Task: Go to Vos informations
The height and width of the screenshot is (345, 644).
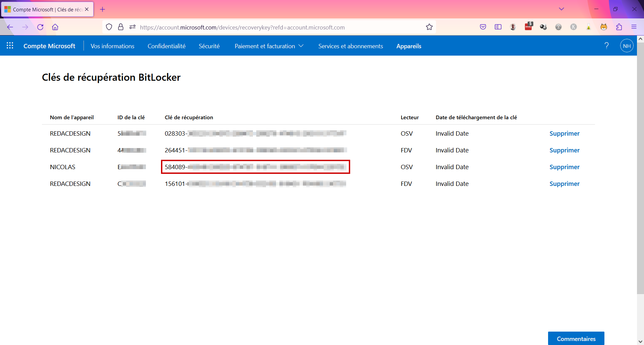Action: (112, 46)
